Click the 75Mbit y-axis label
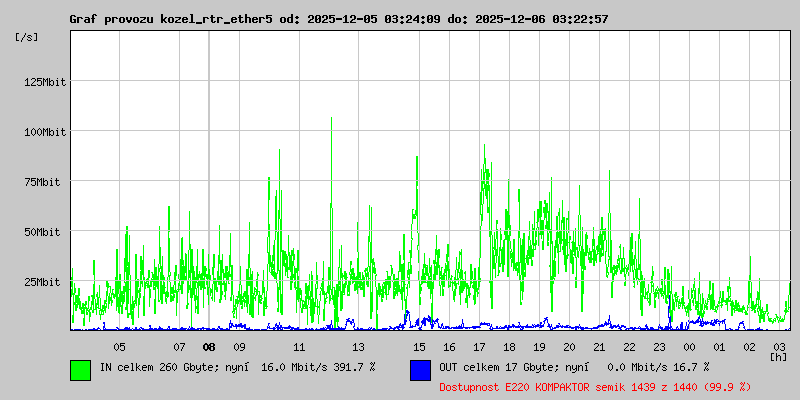 [x=47, y=182]
